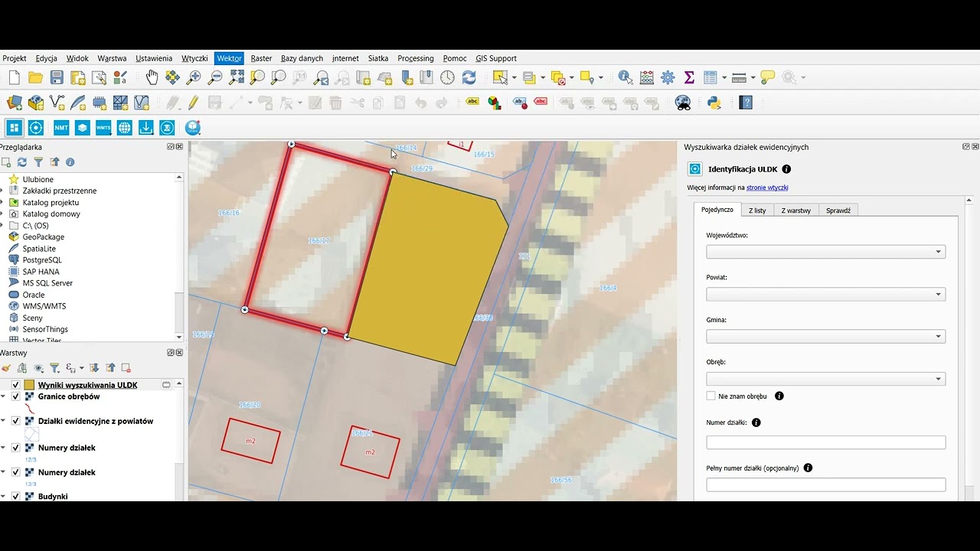Open Processing menu
The image size is (980, 551).
[x=416, y=58]
